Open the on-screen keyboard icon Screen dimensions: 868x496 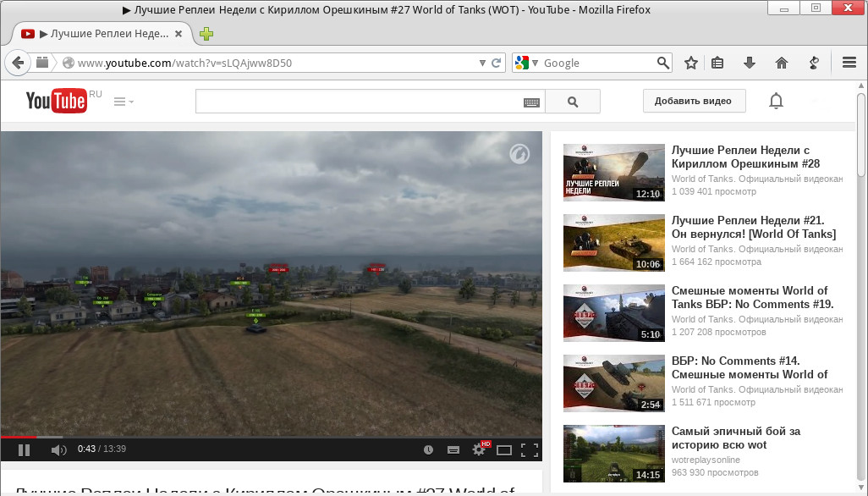(x=531, y=102)
